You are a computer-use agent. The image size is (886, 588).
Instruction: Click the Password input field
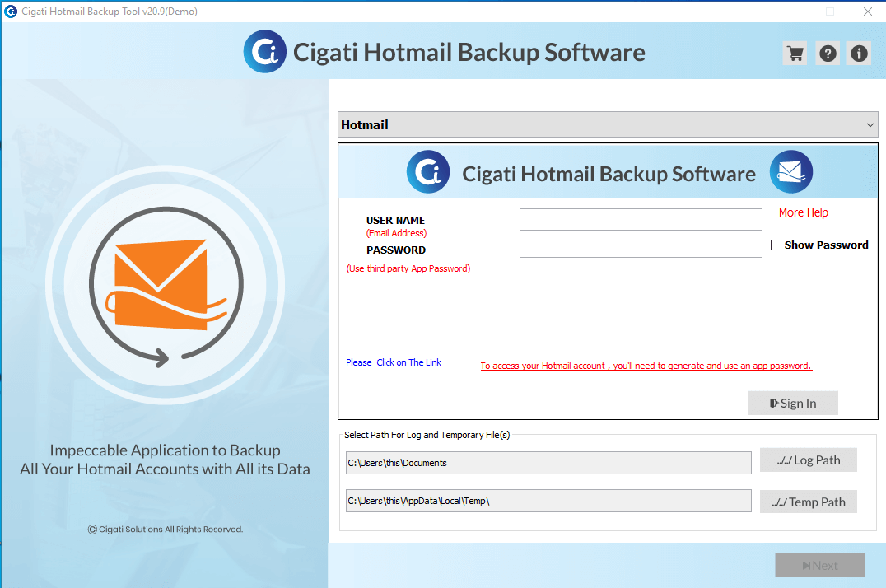tap(641, 249)
